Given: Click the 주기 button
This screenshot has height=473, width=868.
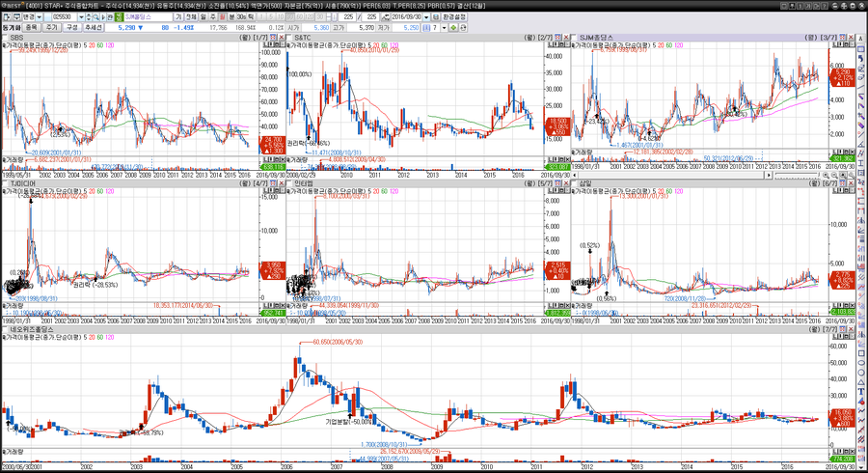Looking at the screenshot, I should (x=51, y=27).
